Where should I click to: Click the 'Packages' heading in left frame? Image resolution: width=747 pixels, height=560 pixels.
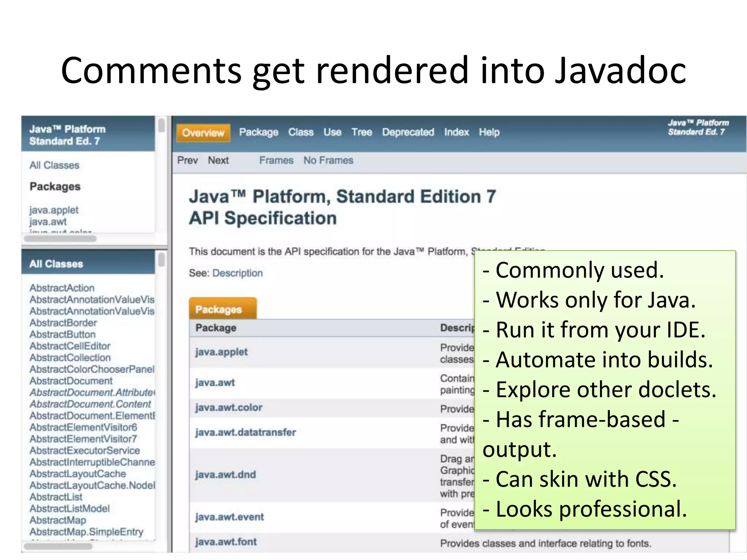[55, 186]
